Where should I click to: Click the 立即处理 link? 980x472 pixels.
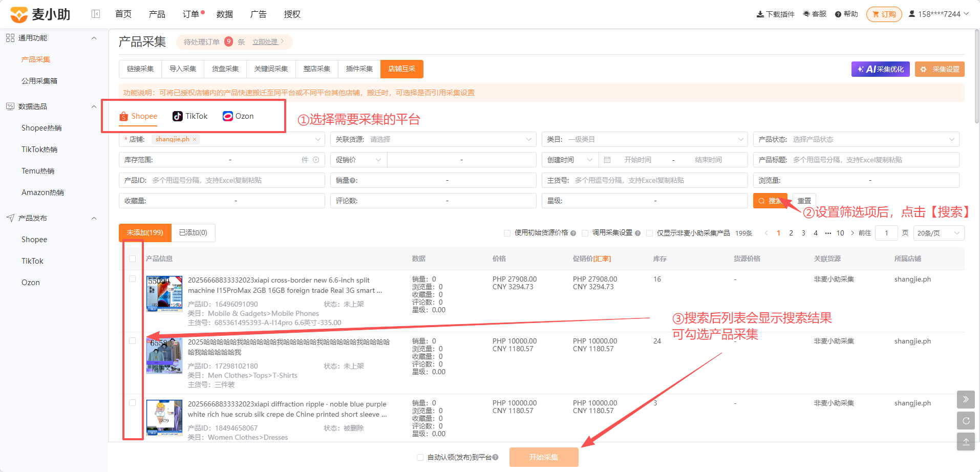point(265,42)
